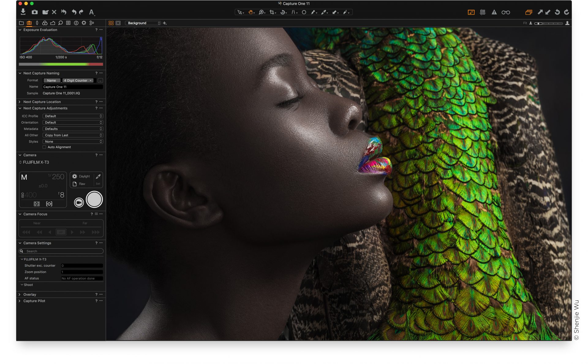Expand Capture Pilot section

(x=20, y=301)
